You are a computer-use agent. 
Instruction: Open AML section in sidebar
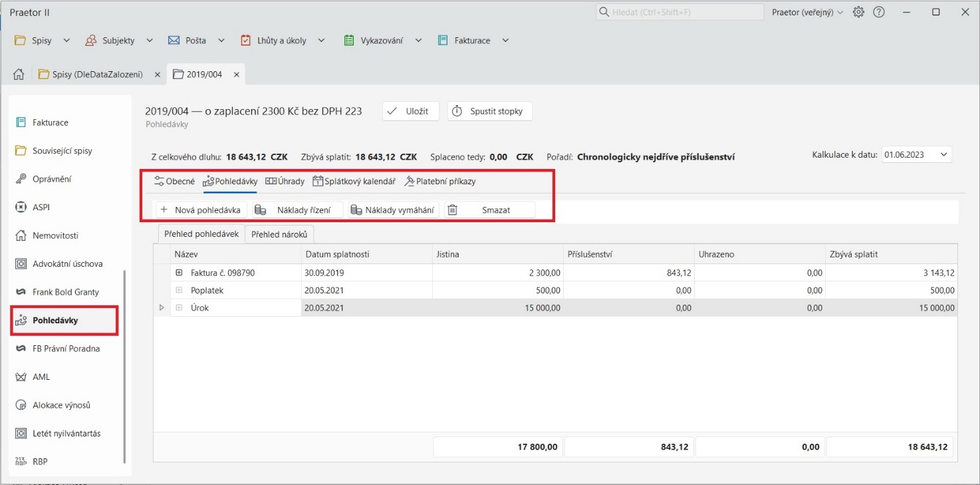(x=41, y=377)
